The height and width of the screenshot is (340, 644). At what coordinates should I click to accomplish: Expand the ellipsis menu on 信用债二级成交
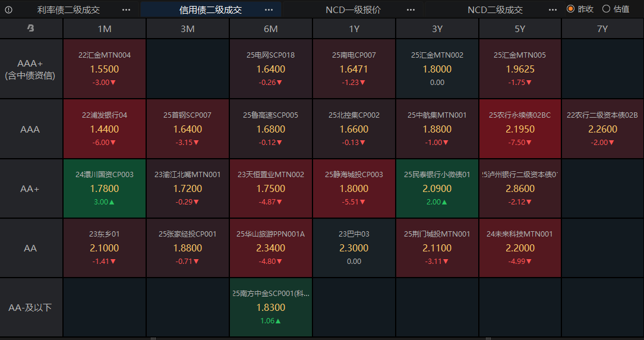click(269, 10)
